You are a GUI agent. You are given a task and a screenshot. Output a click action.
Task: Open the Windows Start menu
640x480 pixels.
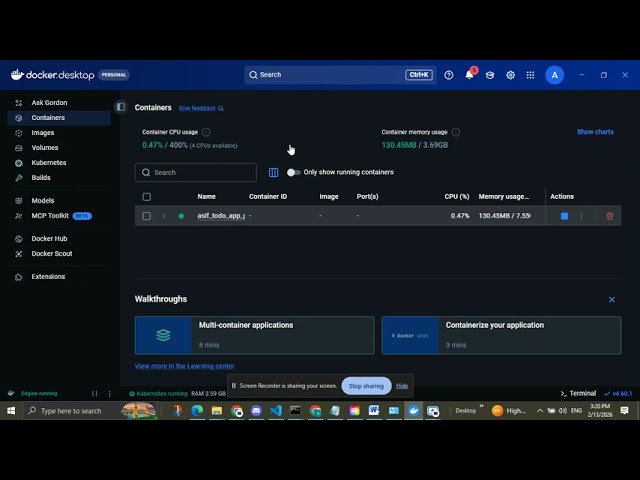[x=11, y=411]
